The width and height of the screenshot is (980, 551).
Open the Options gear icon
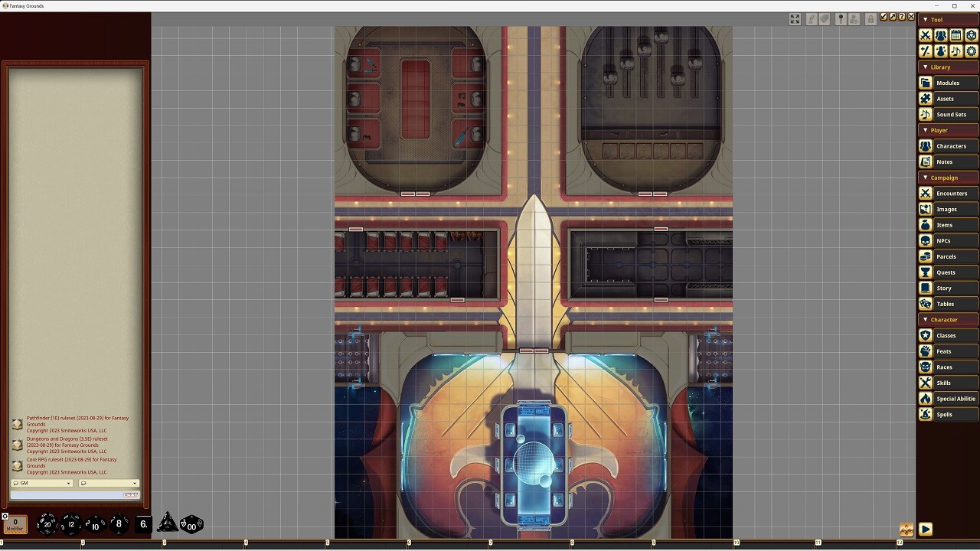(x=971, y=51)
